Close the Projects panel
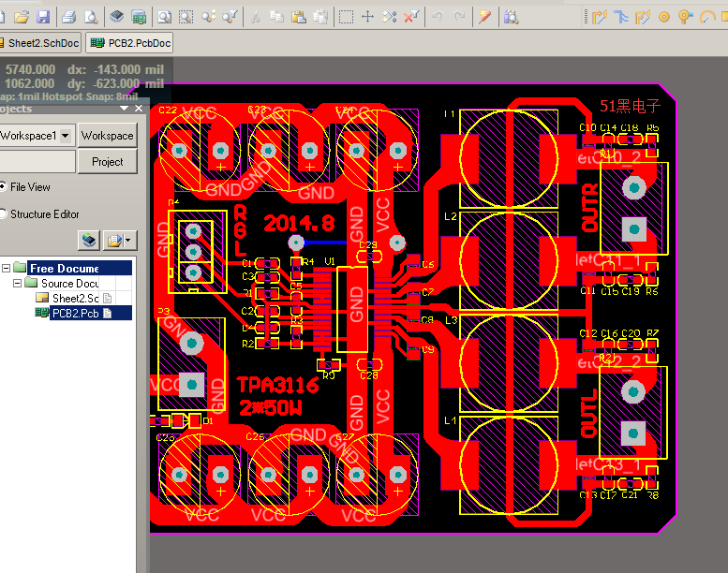The image size is (728, 573). pos(139,108)
